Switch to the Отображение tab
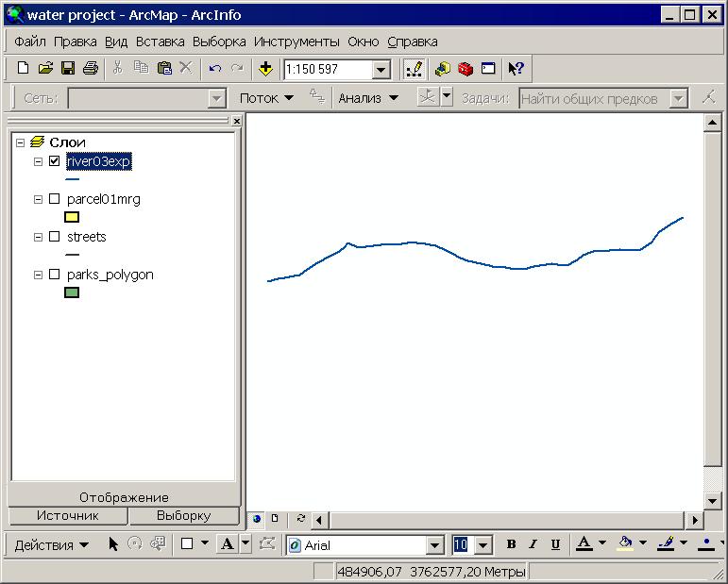Viewport: 728px width, 584px height. pos(124,497)
